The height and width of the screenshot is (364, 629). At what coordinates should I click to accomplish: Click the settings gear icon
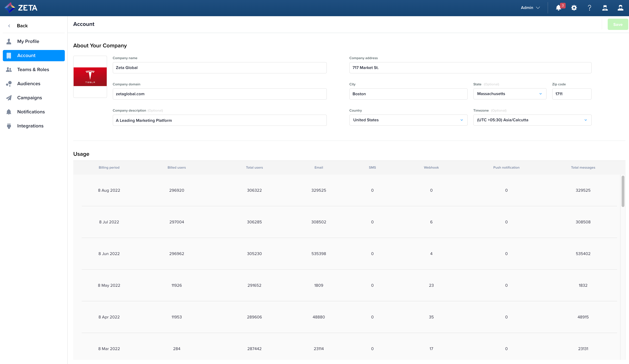coord(574,8)
